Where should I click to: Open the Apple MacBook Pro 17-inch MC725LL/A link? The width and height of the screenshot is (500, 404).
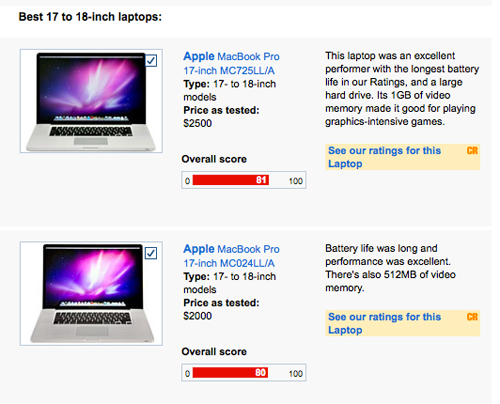(231, 63)
